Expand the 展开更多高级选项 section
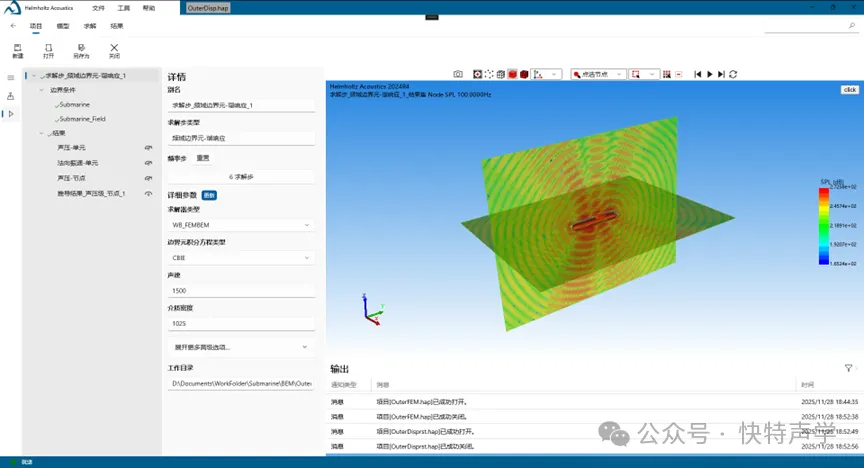 [240, 347]
